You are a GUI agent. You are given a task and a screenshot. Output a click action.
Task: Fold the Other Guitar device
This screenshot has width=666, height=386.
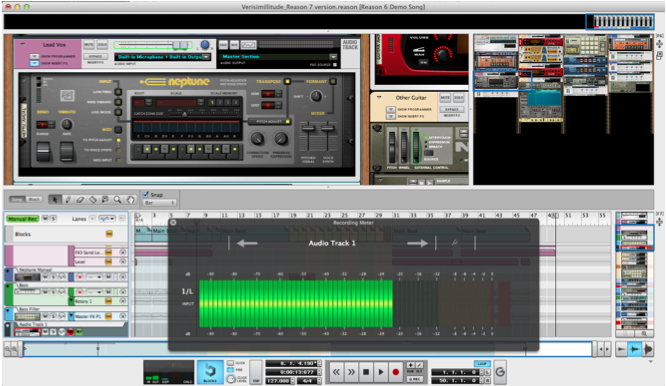click(x=379, y=98)
